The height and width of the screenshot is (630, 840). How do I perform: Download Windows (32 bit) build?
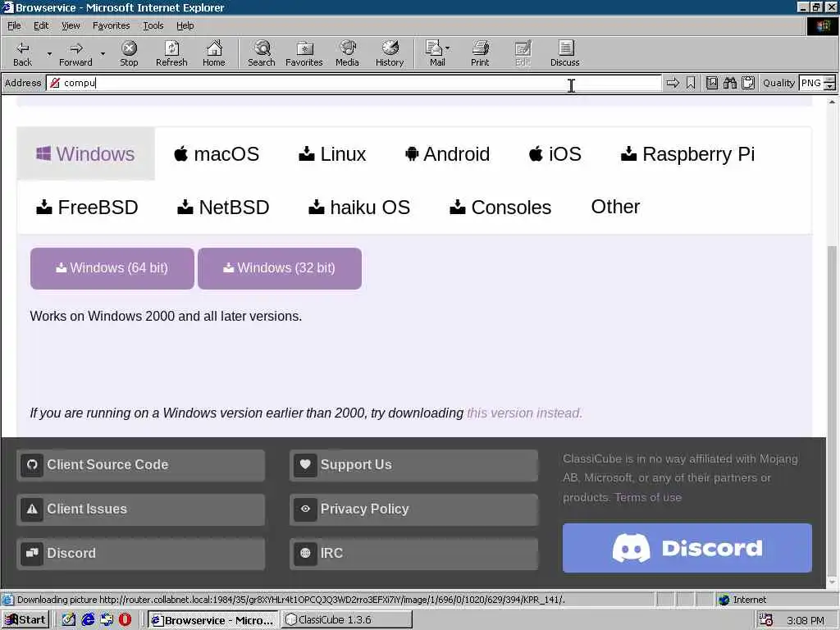click(x=280, y=268)
